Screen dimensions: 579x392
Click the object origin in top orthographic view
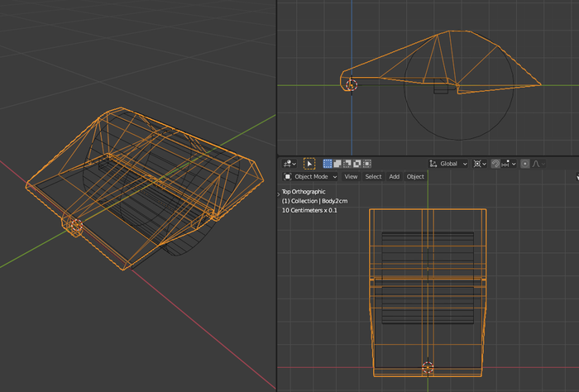point(428,366)
